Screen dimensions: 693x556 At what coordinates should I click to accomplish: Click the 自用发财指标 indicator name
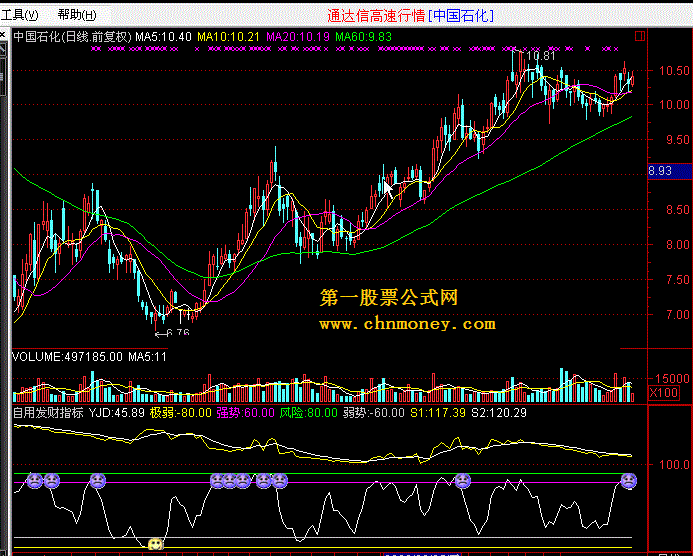(48, 413)
